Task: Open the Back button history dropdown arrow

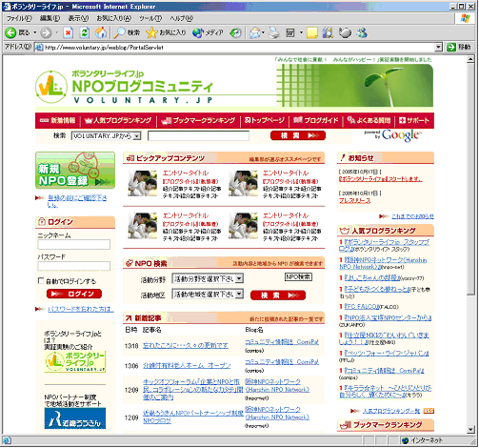Action: (x=35, y=32)
